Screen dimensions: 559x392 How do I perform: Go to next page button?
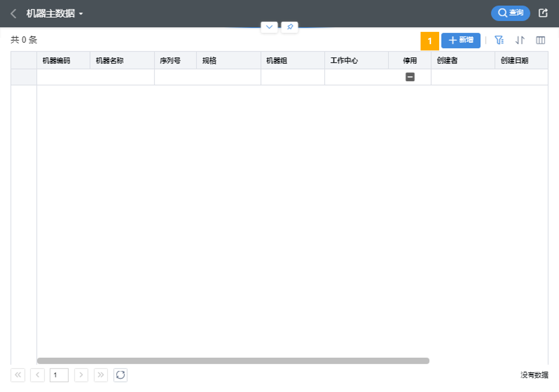pyautogui.click(x=81, y=375)
